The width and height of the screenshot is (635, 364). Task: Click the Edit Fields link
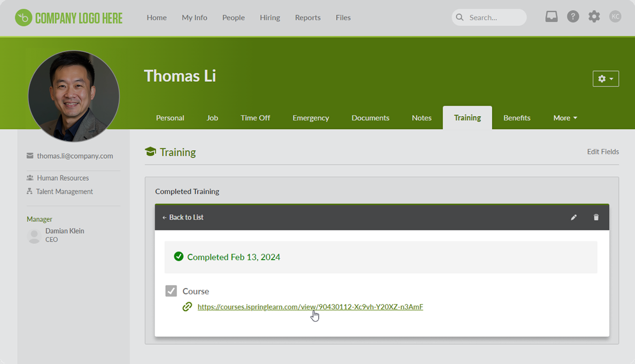[603, 151]
